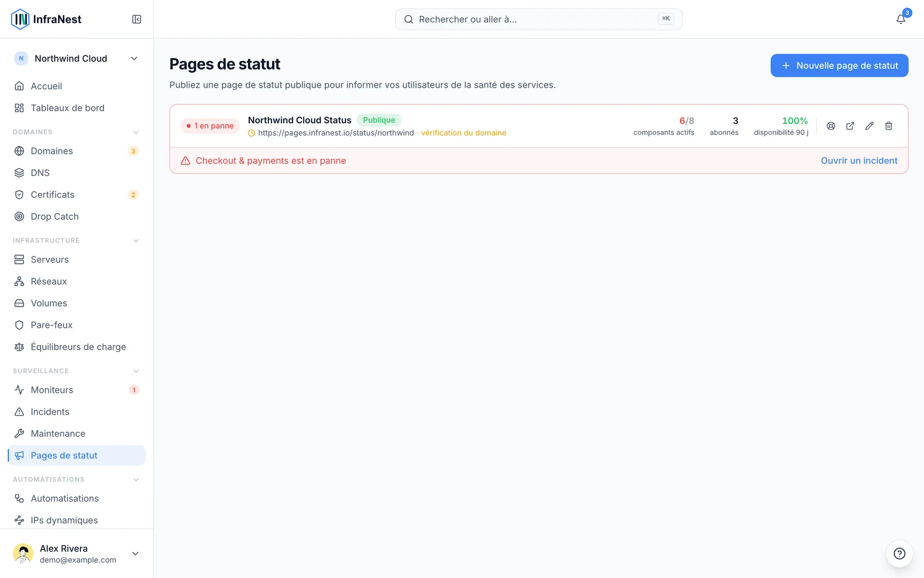Click the InfraNest logo

coord(46,19)
